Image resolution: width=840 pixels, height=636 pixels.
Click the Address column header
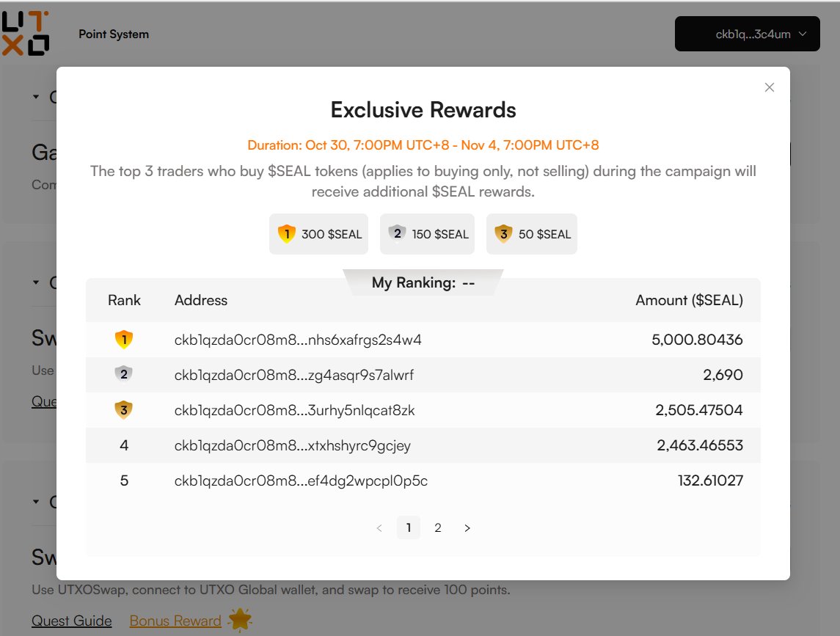point(201,300)
